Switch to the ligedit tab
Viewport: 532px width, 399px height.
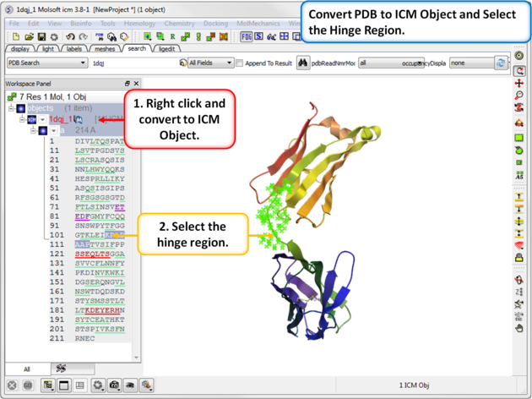(x=166, y=49)
